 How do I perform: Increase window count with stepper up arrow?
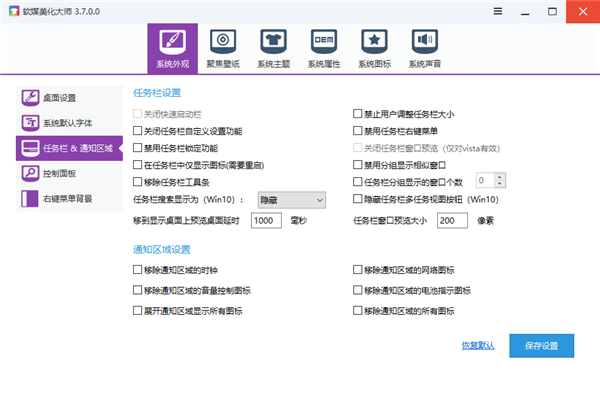[x=499, y=177]
